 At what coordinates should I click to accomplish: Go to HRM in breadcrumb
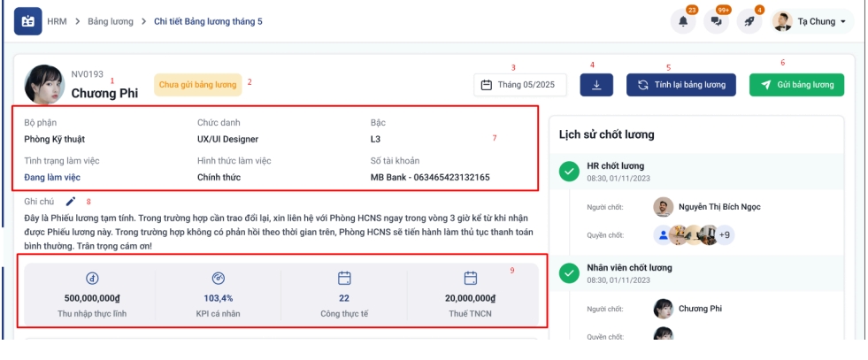(x=57, y=21)
